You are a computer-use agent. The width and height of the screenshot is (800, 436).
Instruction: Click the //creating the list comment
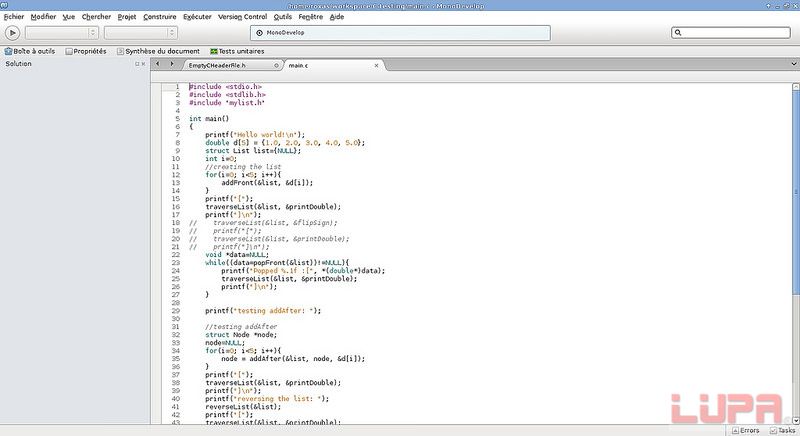click(243, 167)
